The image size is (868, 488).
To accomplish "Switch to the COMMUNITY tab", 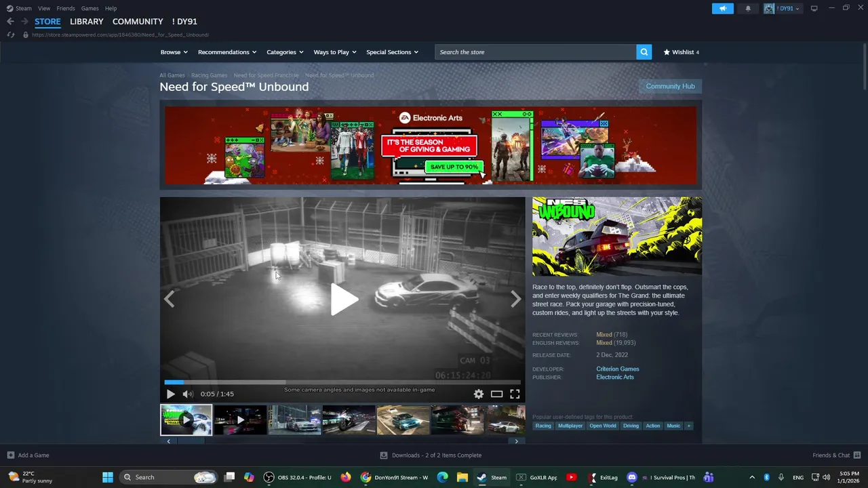I will click(138, 22).
